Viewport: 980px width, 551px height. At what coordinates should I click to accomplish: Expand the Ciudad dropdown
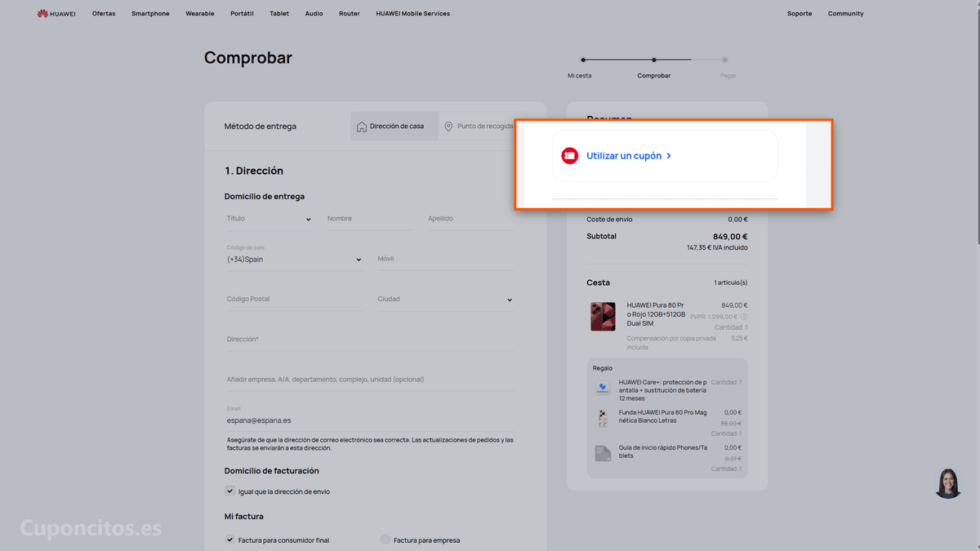[x=445, y=300]
